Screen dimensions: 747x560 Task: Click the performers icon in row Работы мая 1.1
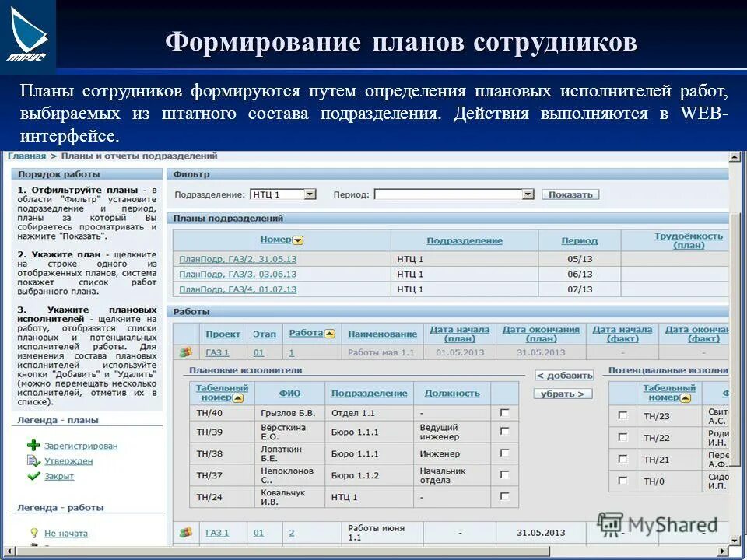186,352
